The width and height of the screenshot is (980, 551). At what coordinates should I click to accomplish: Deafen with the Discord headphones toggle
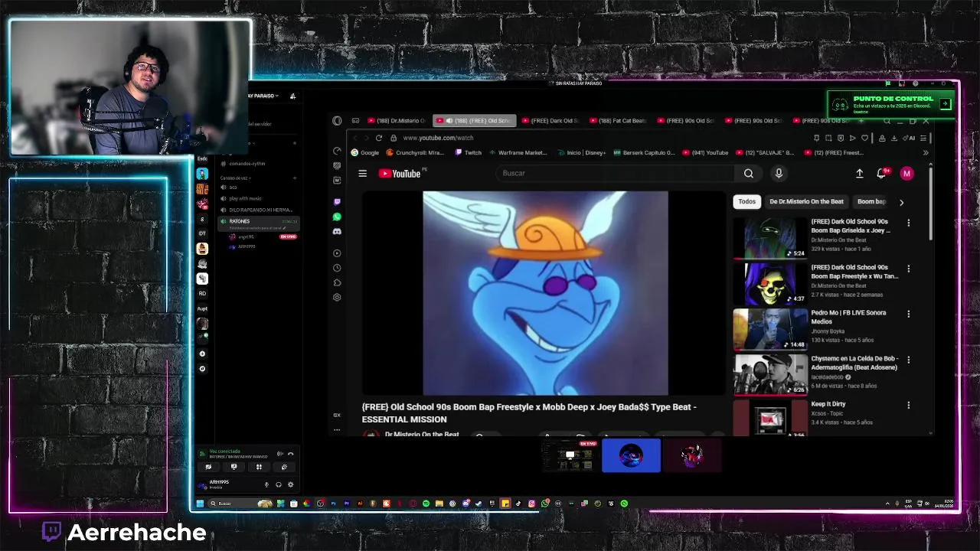coord(278,484)
